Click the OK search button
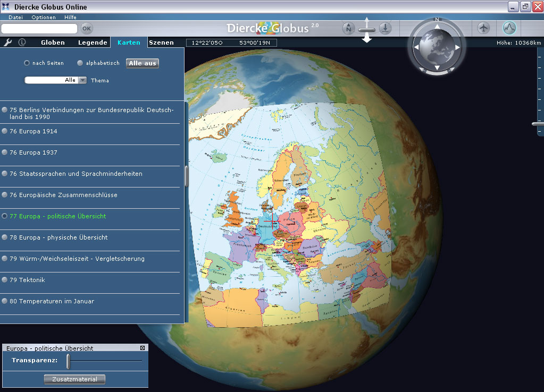Viewport: 544px width, 392px height. 87,29
